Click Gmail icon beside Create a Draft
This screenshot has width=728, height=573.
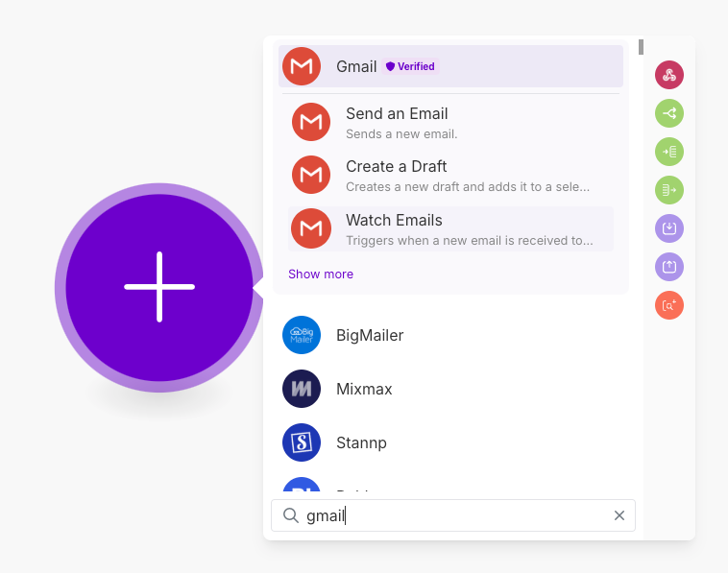pos(311,175)
